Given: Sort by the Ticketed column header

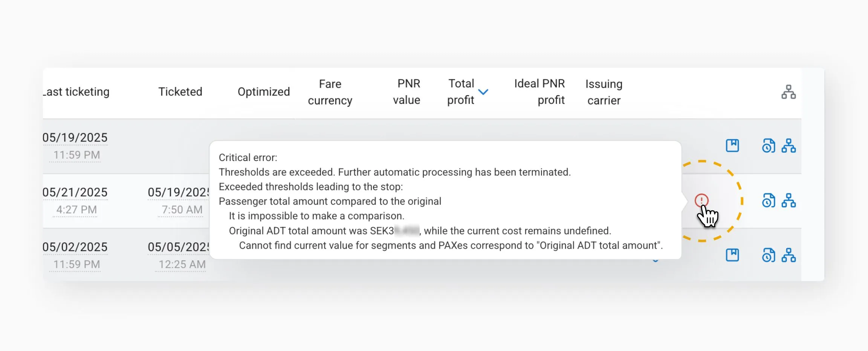Looking at the screenshot, I should [180, 92].
